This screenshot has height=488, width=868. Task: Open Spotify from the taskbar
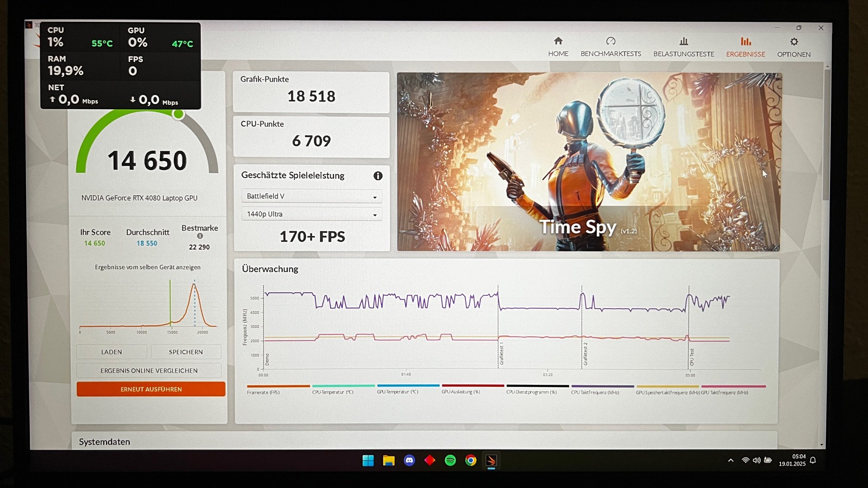tap(450, 460)
